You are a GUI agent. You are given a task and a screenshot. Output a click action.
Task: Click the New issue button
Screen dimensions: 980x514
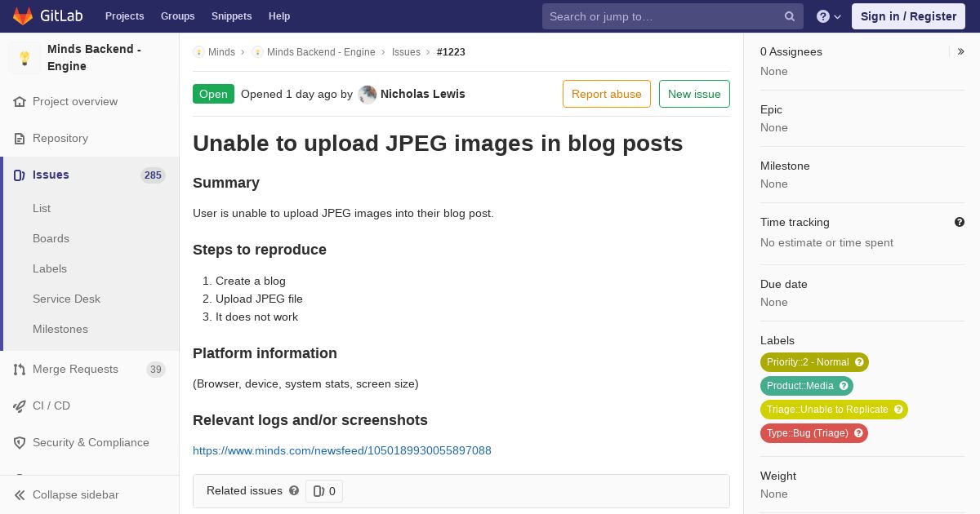[x=694, y=94]
